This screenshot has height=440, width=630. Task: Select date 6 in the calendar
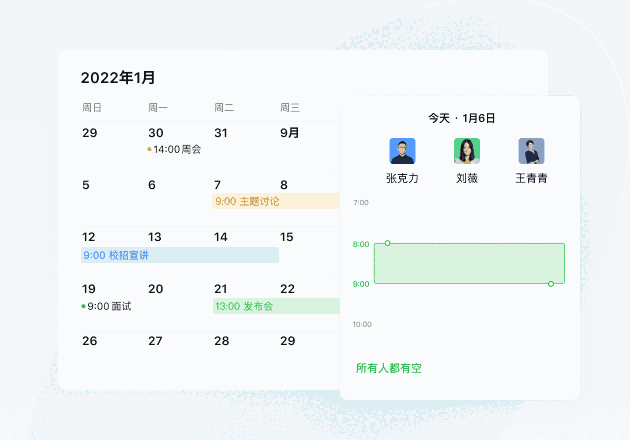point(151,185)
